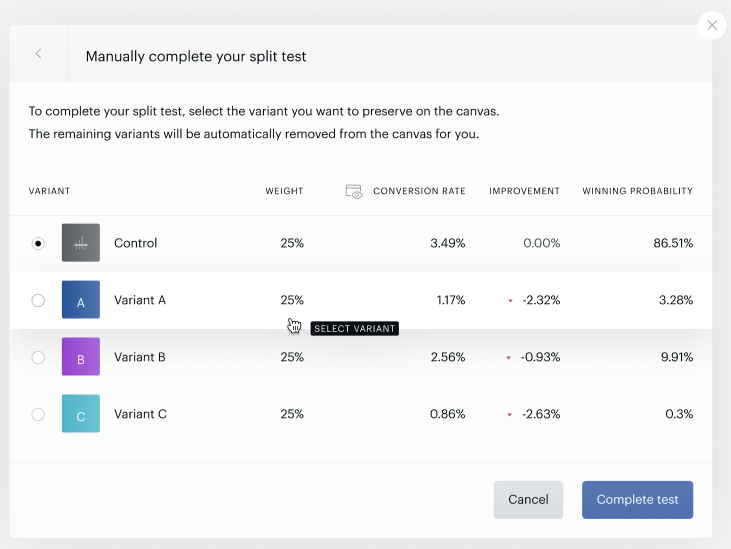Click the 1.17% conversion rate value
The height and width of the screenshot is (549, 731).
coord(451,300)
